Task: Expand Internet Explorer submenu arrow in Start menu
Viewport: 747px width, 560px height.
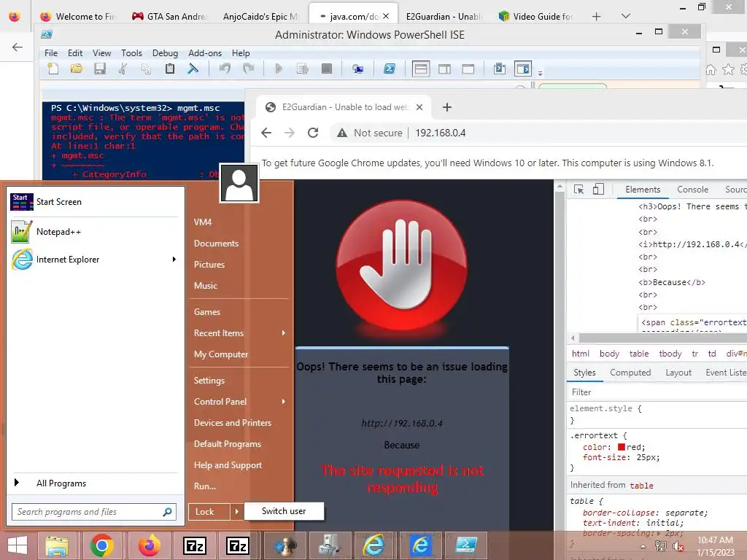Action: [174, 260]
